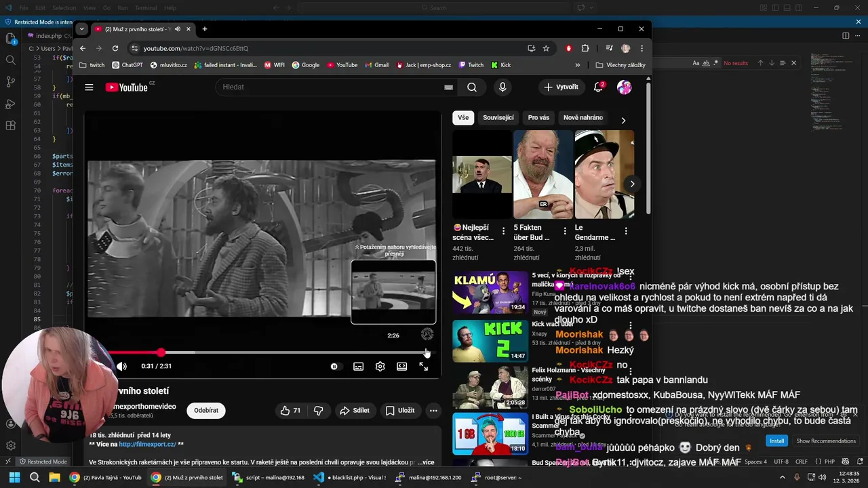Open Chrome tab search dropdown arrow
The width and height of the screenshot is (868, 488).
[x=81, y=29]
